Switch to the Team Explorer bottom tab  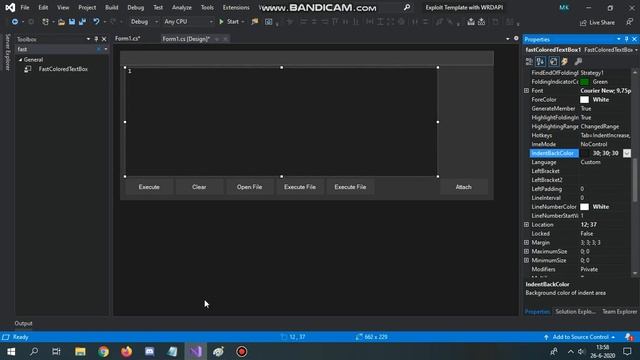(x=619, y=311)
